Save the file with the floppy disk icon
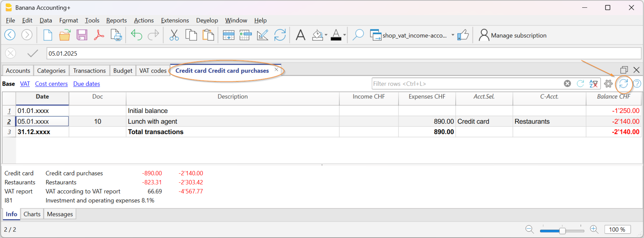Image resolution: width=644 pixels, height=238 pixels. pos(82,35)
